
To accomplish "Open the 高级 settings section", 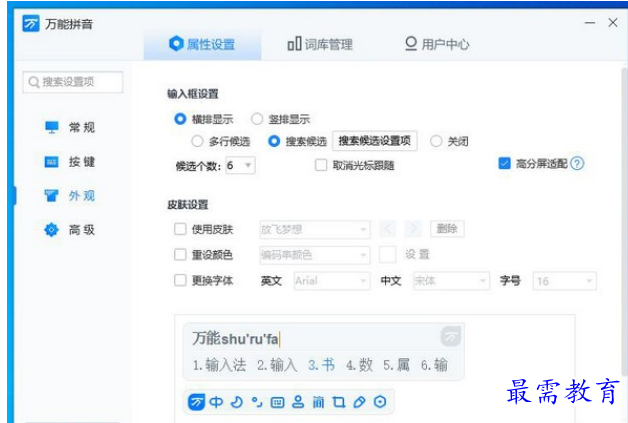I will pyautogui.click(x=70, y=230).
